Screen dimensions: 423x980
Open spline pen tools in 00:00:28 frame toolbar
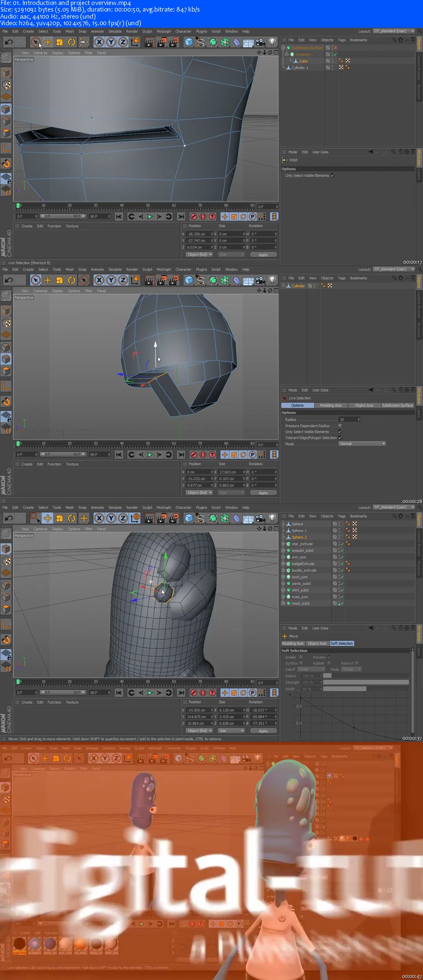coord(201,280)
